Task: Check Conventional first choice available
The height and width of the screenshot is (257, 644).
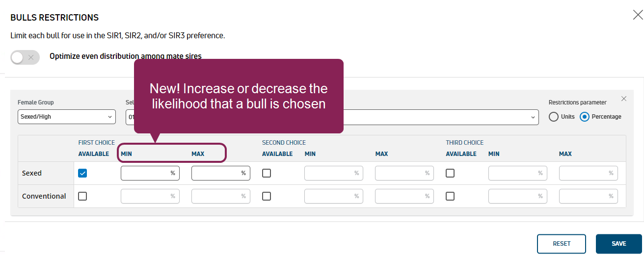Action: (x=82, y=196)
